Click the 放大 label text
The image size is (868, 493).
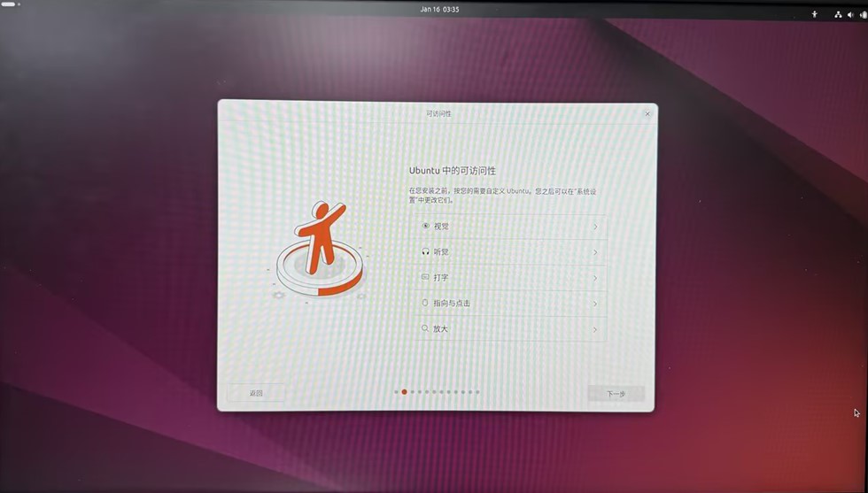[441, 328]
